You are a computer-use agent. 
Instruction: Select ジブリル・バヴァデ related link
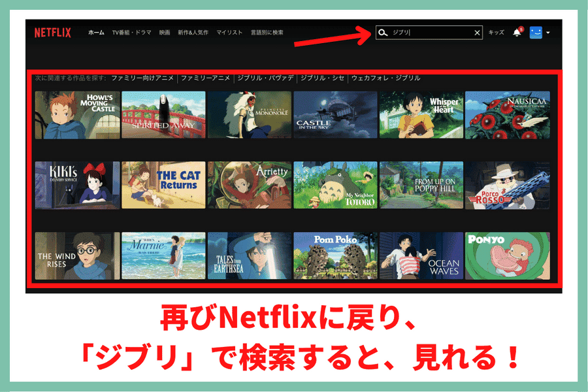pos(265,78)
